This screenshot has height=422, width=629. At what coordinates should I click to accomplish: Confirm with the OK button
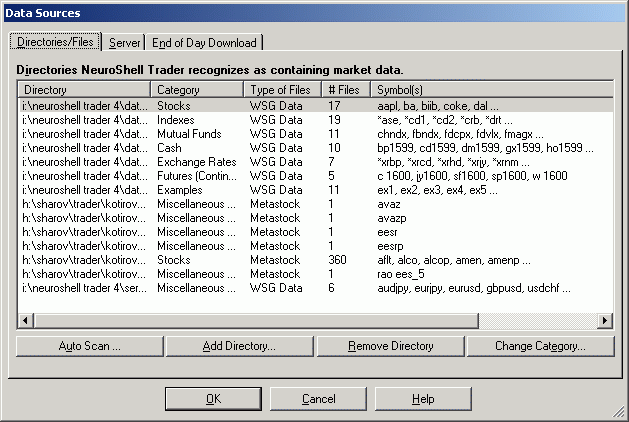point(213,399)
